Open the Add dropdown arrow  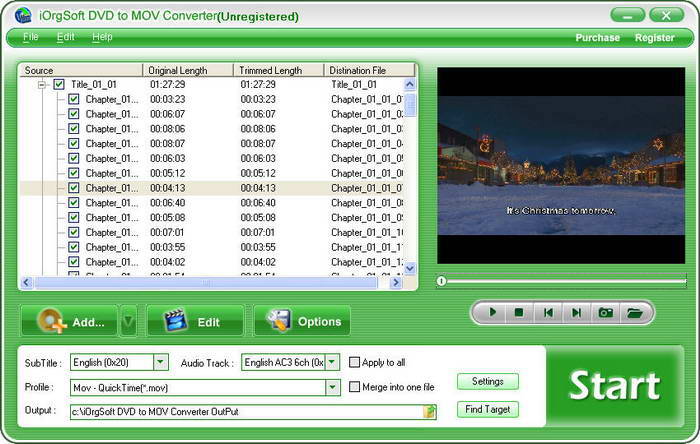128,321
